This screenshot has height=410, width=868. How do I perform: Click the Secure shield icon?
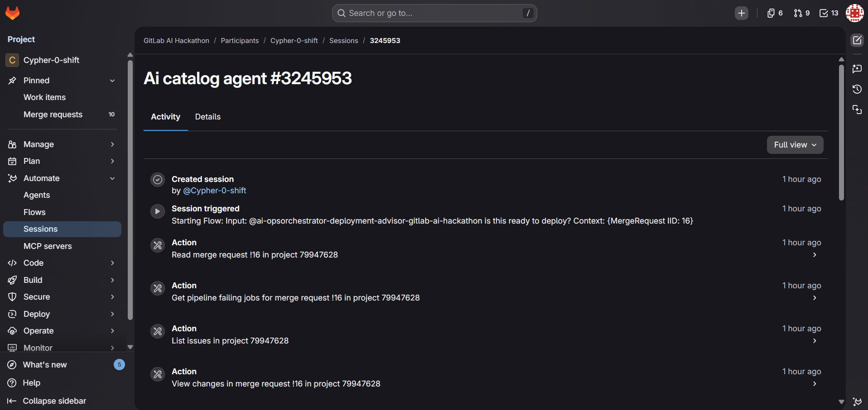[x=12, y=297]
